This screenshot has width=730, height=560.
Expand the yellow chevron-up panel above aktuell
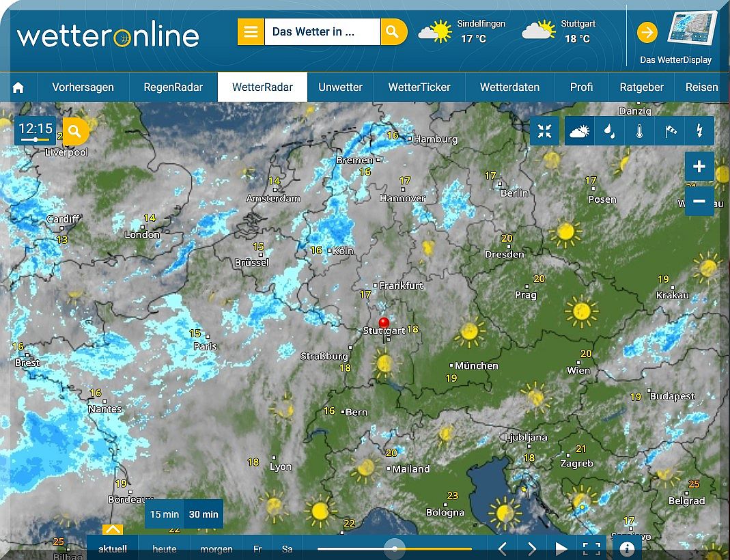point(113,529)
